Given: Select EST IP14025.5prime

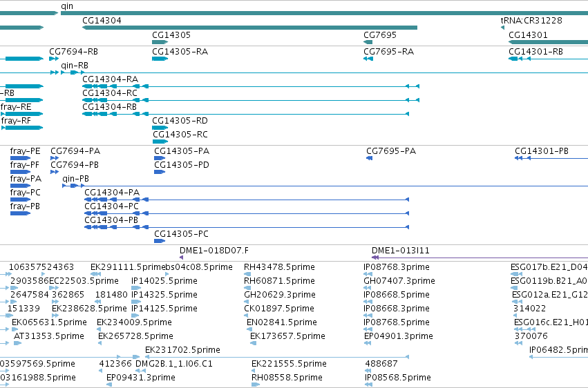Looking at the screenshot, I should click(136, 288).
